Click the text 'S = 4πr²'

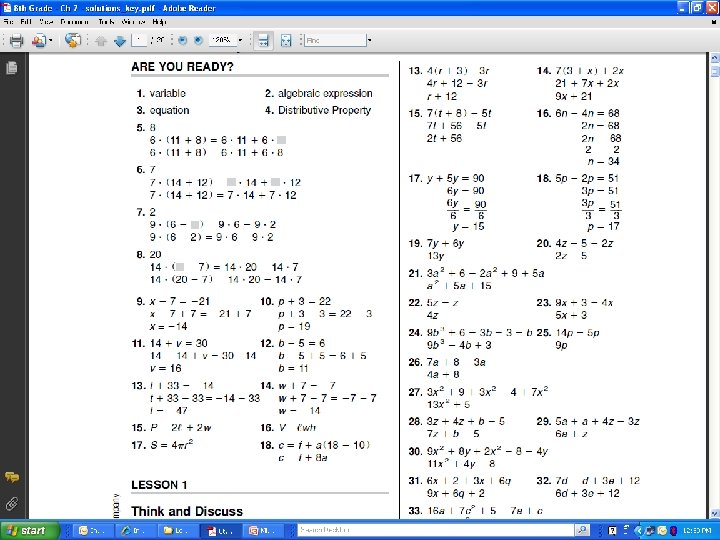pos(172,444)
